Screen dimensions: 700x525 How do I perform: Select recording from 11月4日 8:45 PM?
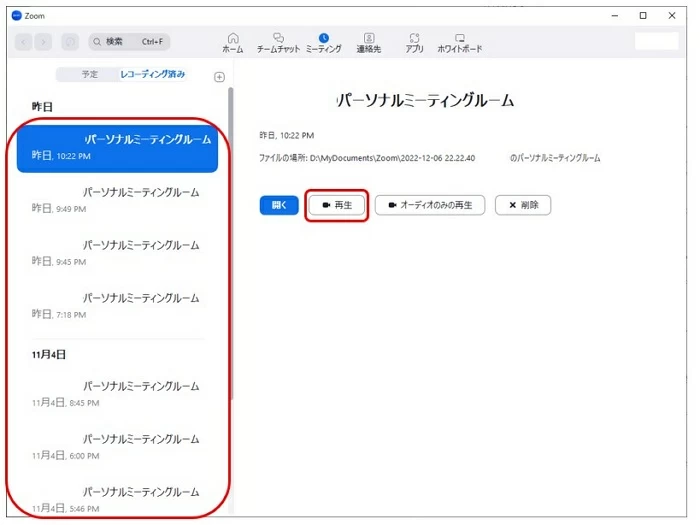pyautogui.click(x=117, y=394)
